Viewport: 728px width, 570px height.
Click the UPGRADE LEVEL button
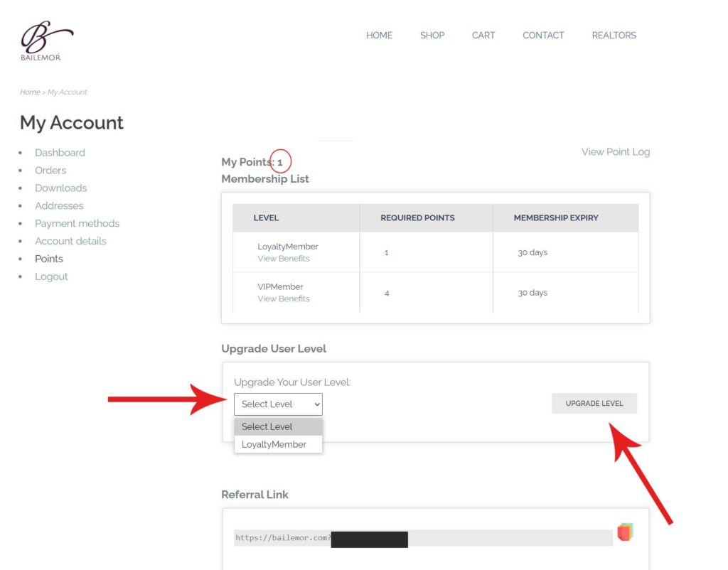click(594, 404)
